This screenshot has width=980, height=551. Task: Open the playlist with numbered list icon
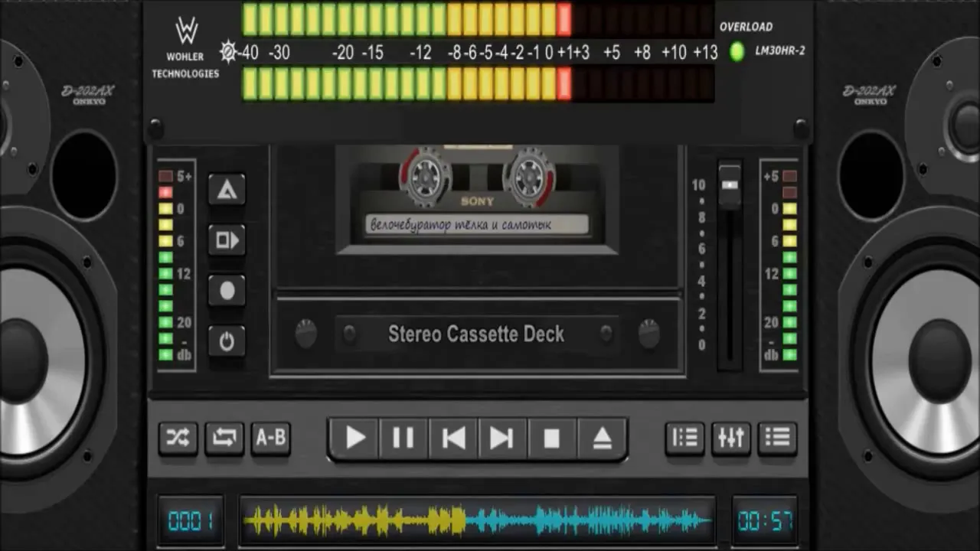click(684, 438)
